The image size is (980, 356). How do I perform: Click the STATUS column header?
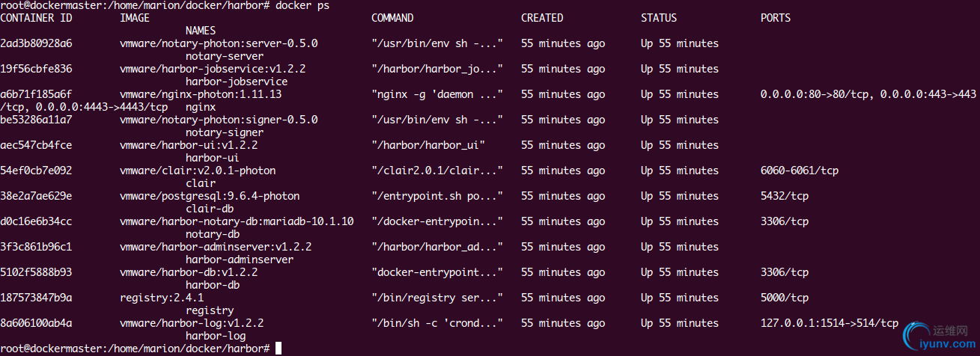click(659, 18)
